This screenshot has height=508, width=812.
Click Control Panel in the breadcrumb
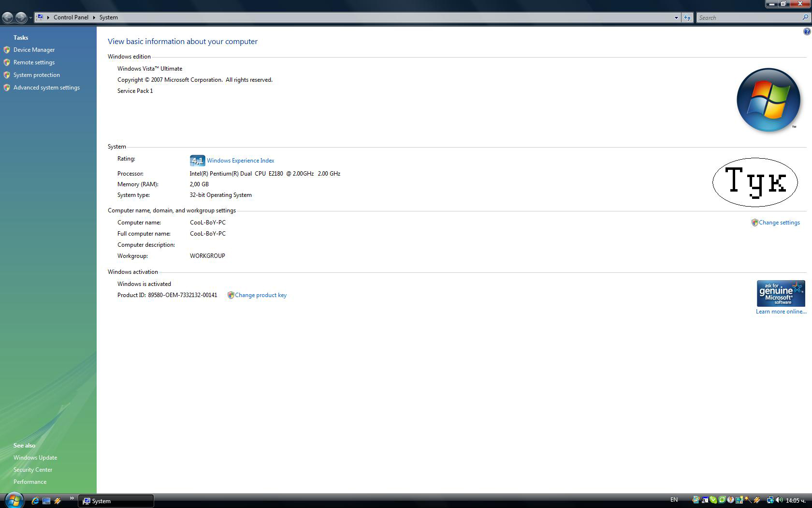pyautogui.click(x=71, y=17)
